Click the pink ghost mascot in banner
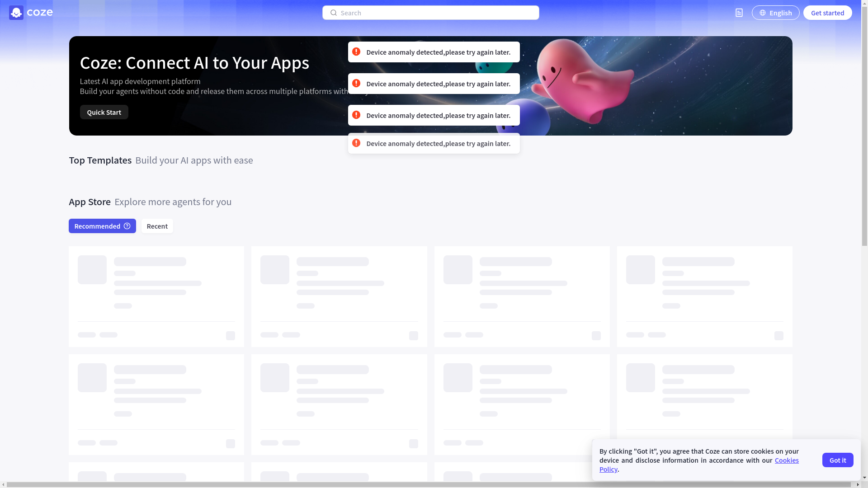868x488 pixels. pyautogui.click(x=583, y=81)
